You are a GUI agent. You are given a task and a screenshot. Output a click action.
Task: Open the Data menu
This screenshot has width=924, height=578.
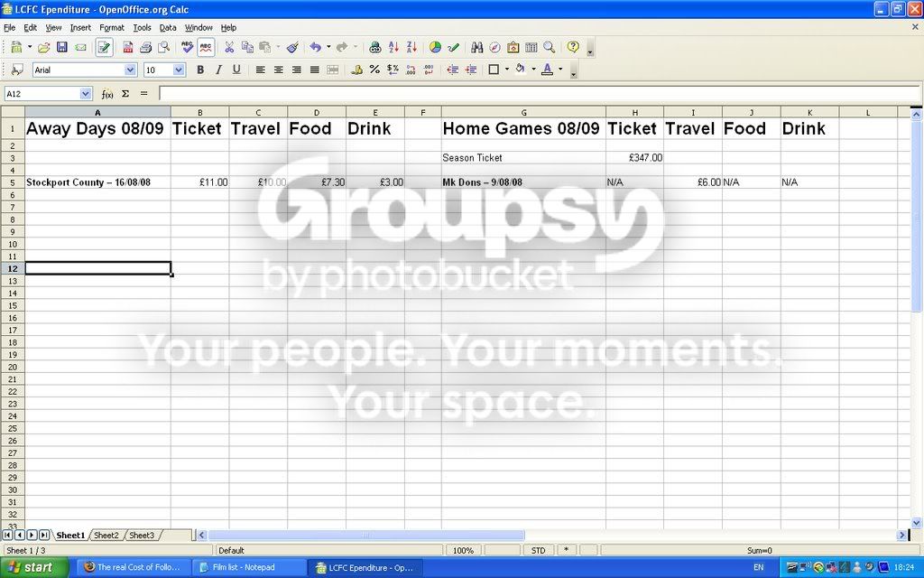(167, 28)
